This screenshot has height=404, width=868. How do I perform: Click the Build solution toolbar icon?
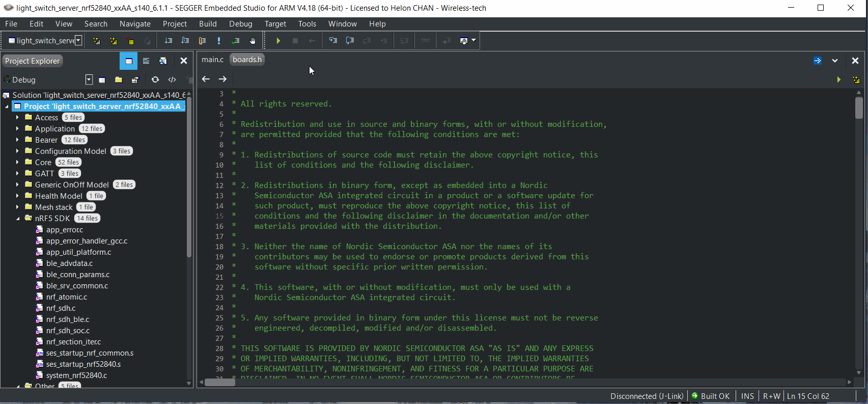pos(96,41)
